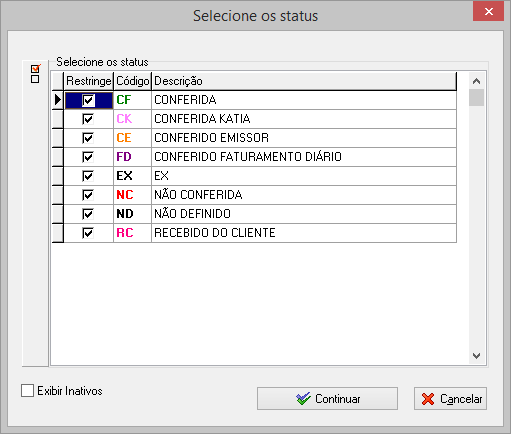
Task: Enable the Exibir Inativos checkbox
Action: (x=27, y=390)
